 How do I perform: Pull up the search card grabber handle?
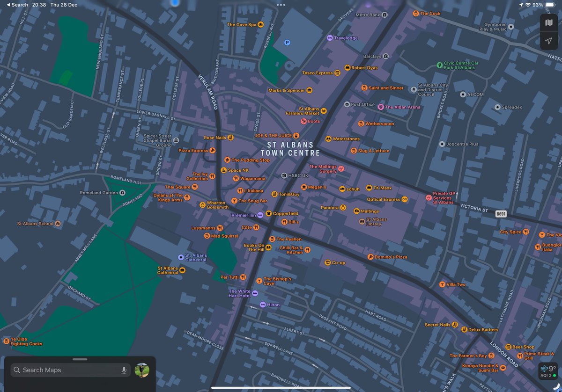pos(80,359)
